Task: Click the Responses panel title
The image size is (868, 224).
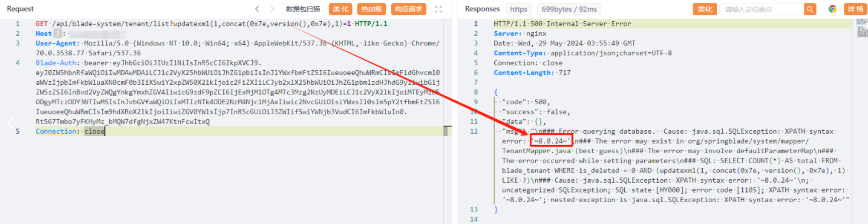Action: tap(482, 9)
